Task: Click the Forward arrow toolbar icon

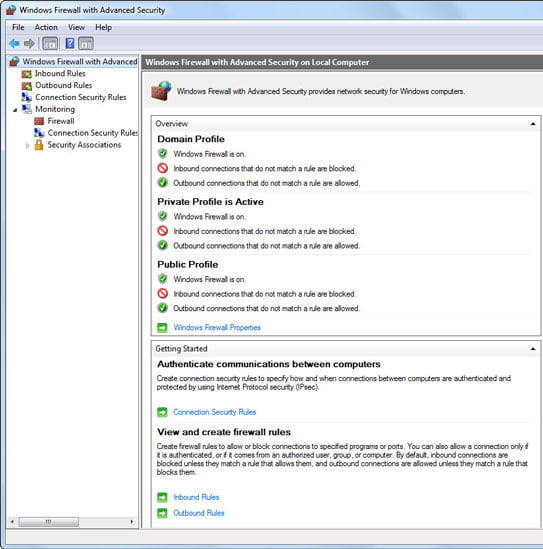Action: [x=29, y=43]
